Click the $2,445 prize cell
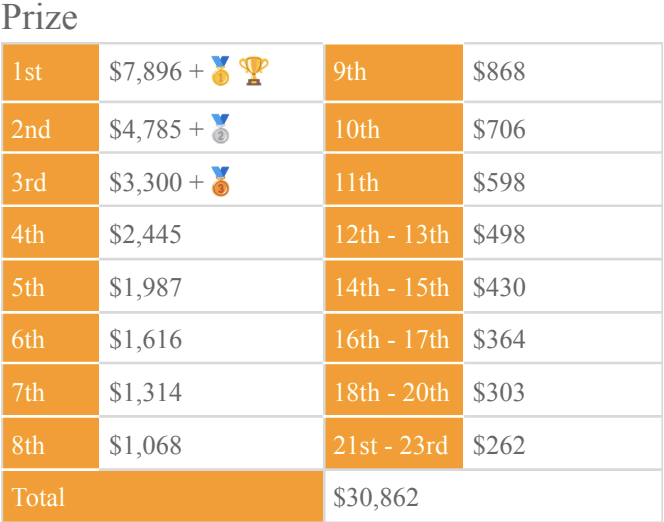 [x=146, y=235]
